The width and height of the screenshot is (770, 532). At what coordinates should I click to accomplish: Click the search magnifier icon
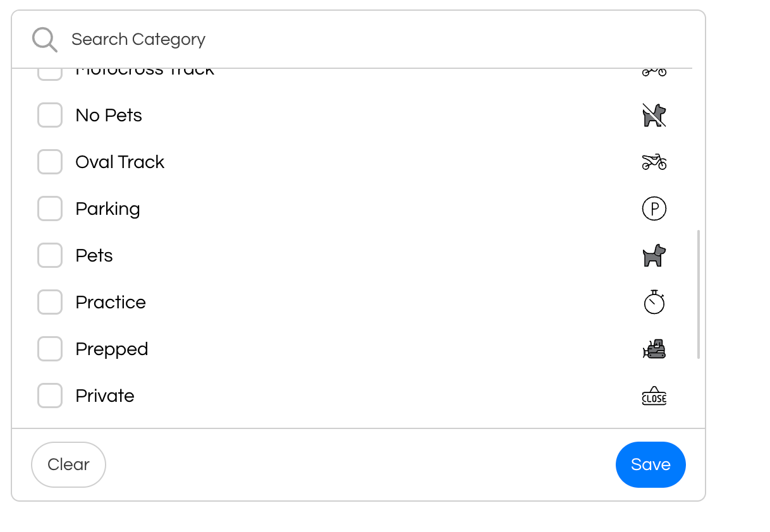tap(44, 39)
